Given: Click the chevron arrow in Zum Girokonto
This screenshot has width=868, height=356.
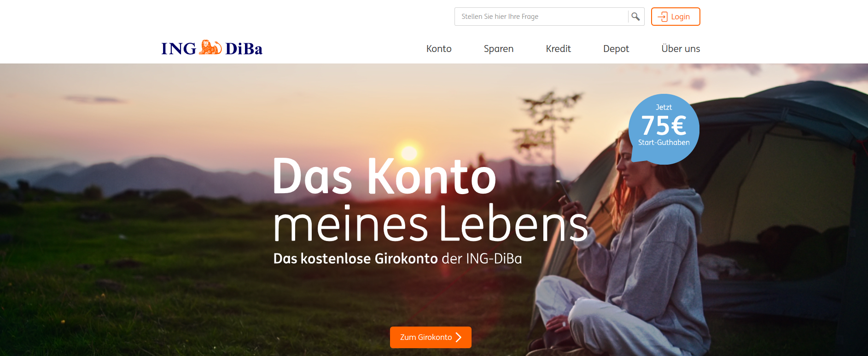Looking at the screenshot, I should pos(459,337).
